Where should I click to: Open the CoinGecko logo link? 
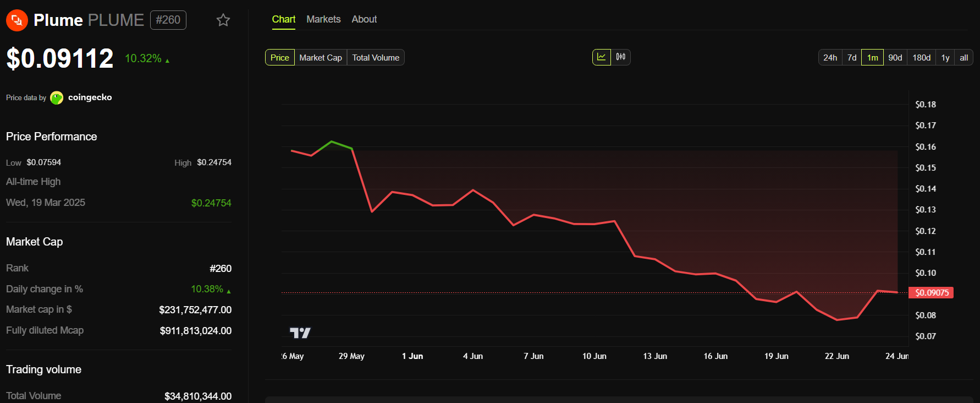pos(57,97)
